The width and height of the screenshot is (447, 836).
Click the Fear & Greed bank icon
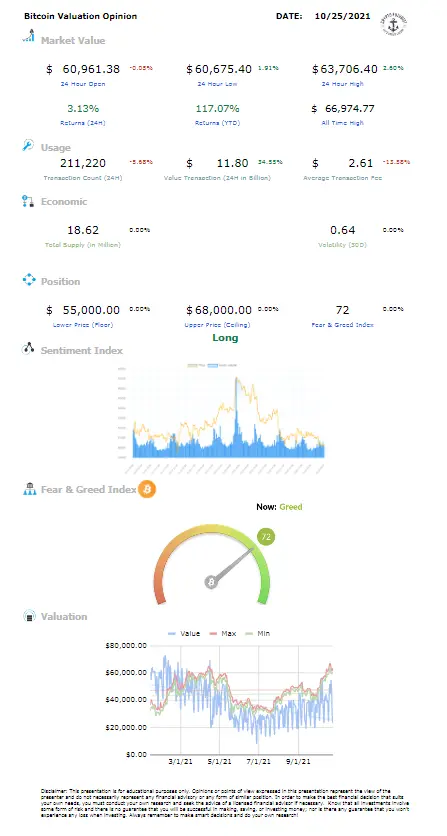pos(29,489)
